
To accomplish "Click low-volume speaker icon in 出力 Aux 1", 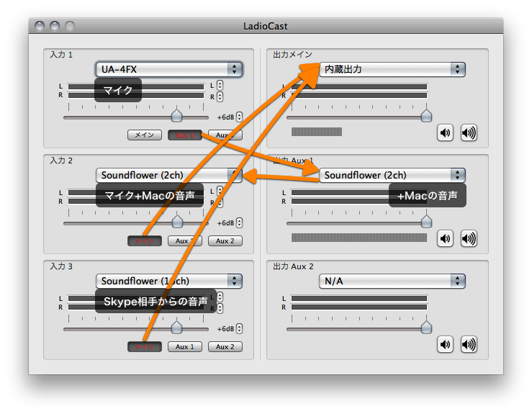I will point(445,238).
